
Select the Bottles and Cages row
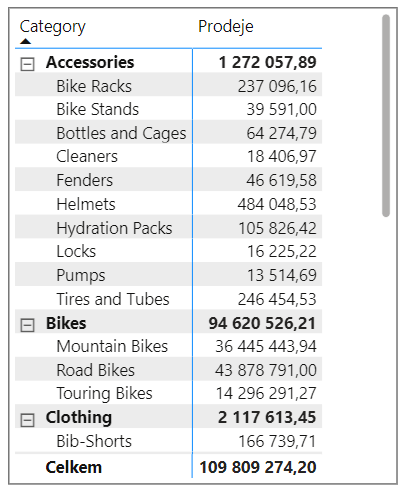(x=169, y=133)
